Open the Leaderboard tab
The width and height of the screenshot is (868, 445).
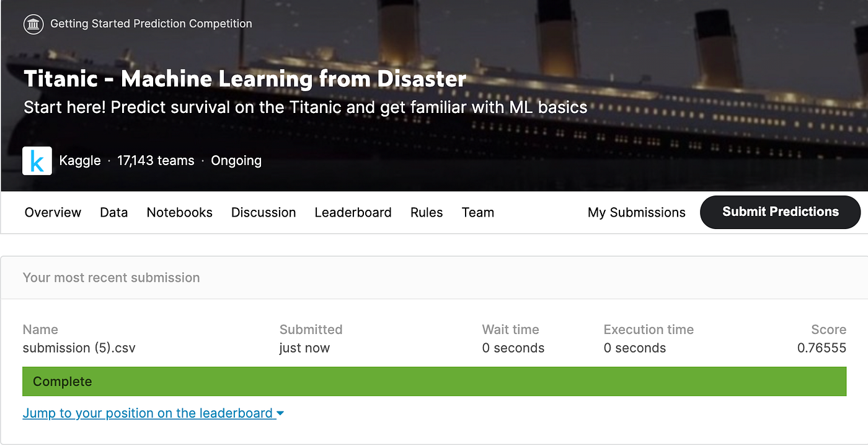(x=353, y=212)
